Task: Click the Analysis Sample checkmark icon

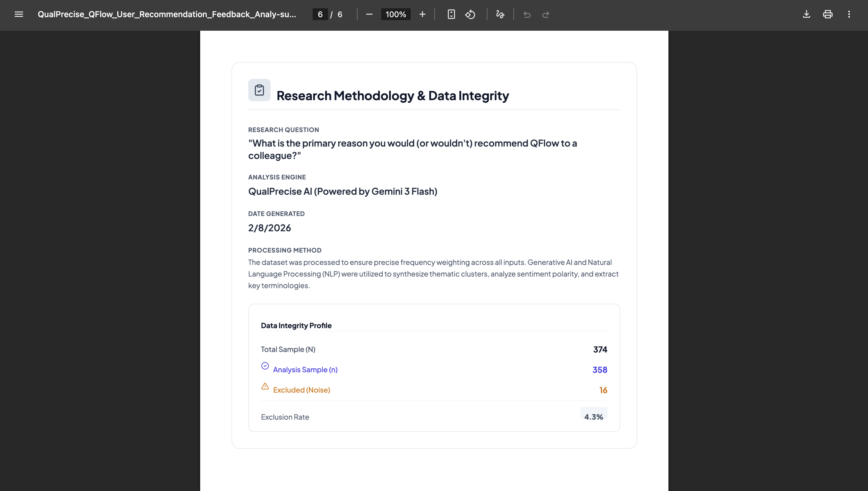Action: (x=265, y=366)
